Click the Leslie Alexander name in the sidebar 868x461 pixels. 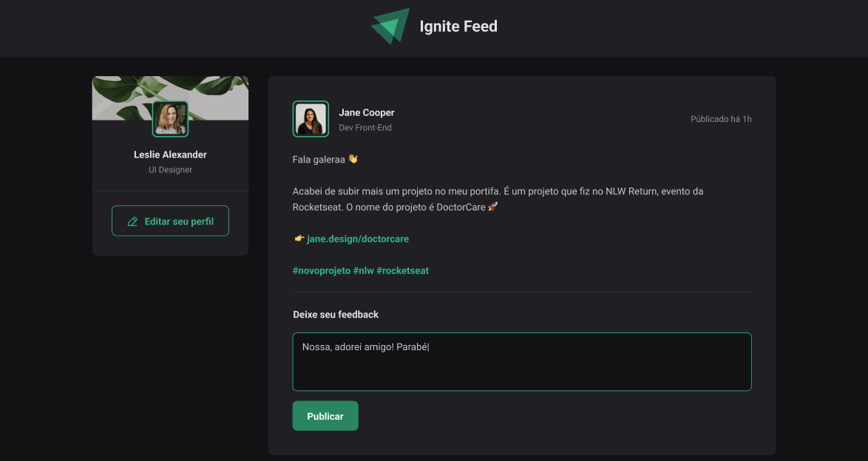[170, 154]
